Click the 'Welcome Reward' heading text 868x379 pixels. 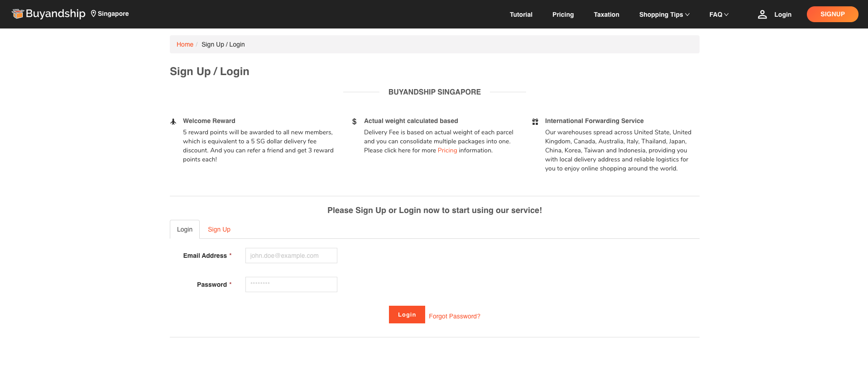209,121
